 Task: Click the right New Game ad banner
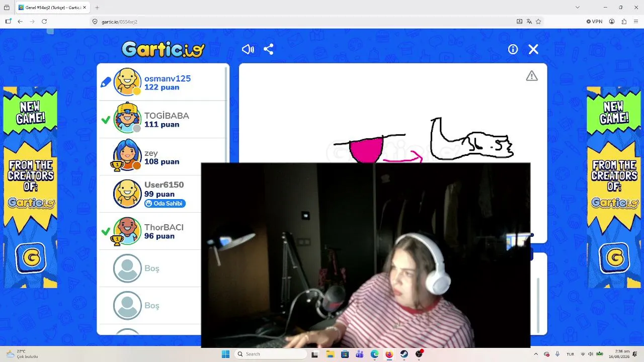pyautogui.click(x=614, y=187)
